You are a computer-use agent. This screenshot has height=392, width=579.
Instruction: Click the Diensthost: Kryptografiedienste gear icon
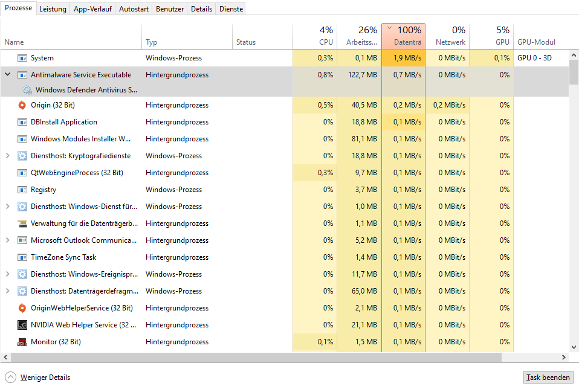click(x=22, y=156)
